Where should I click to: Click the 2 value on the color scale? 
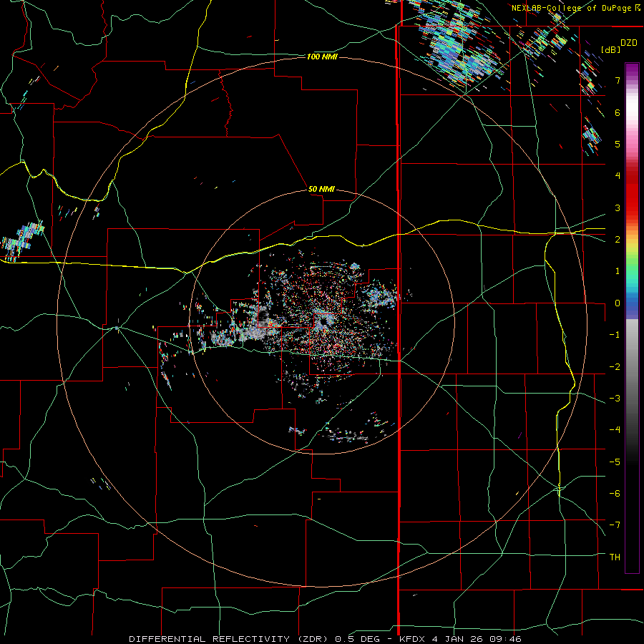pyautogui.click(x=618, y=240)
